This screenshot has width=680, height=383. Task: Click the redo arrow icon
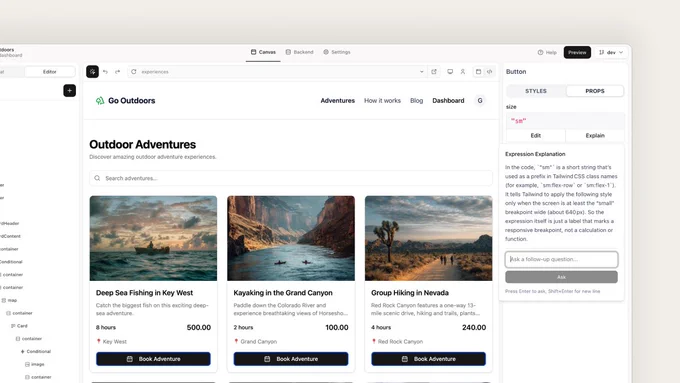118,72
